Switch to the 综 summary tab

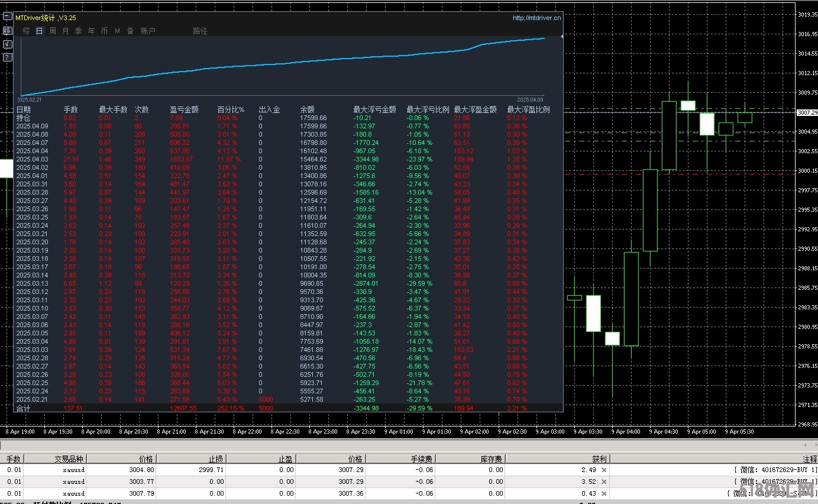tap(26, 31)
